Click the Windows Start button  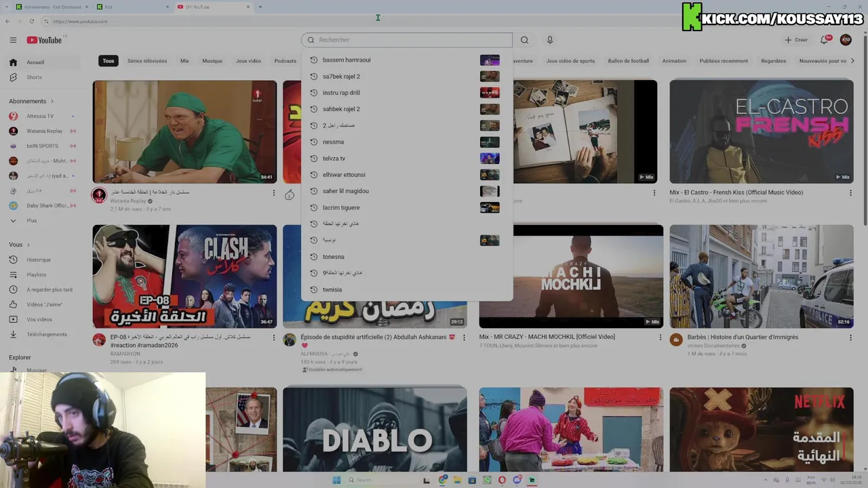pyautogui.click(x=336, y=480)
